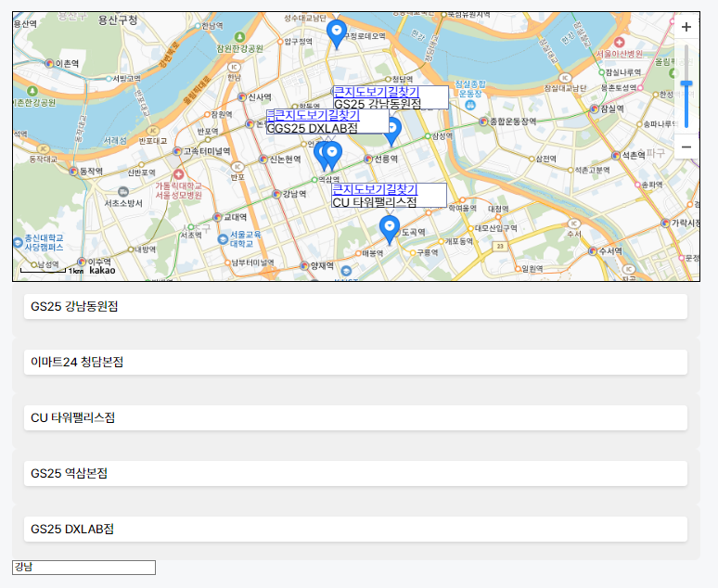Click the kakao logo on the map
The image size is (718, 588).
[x=103, y=270]
